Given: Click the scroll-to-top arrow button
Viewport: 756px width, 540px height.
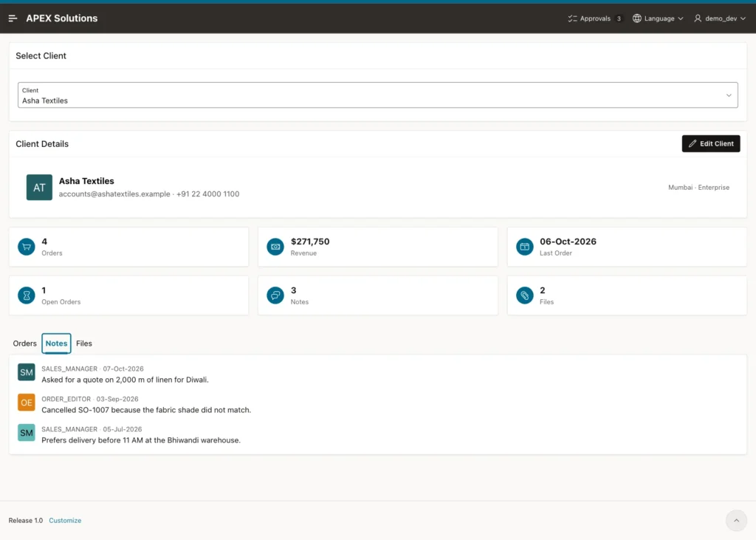Looking at the screenshot, I should click(736, 520).
